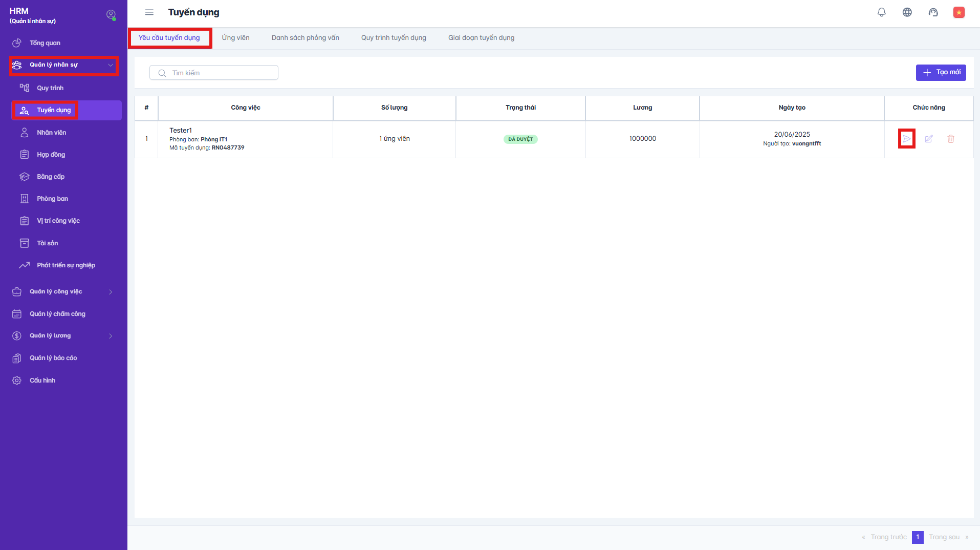Screen dimensions: 980x550
Task: Click the user profile avatar icon
Action: pos(111,15)
